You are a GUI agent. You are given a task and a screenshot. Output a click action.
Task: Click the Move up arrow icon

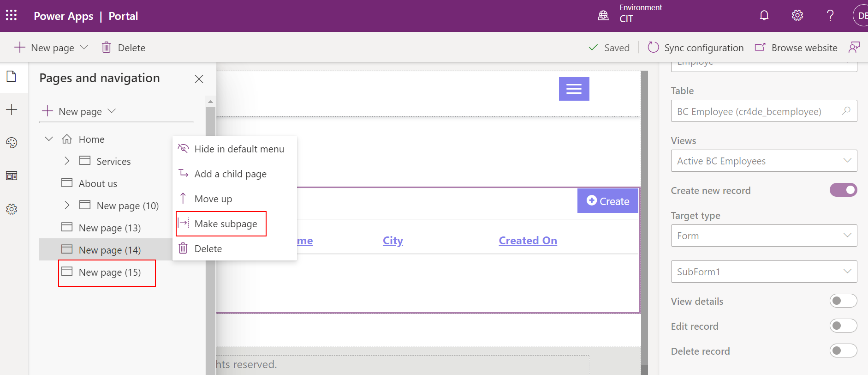click(x=183, y=198)
